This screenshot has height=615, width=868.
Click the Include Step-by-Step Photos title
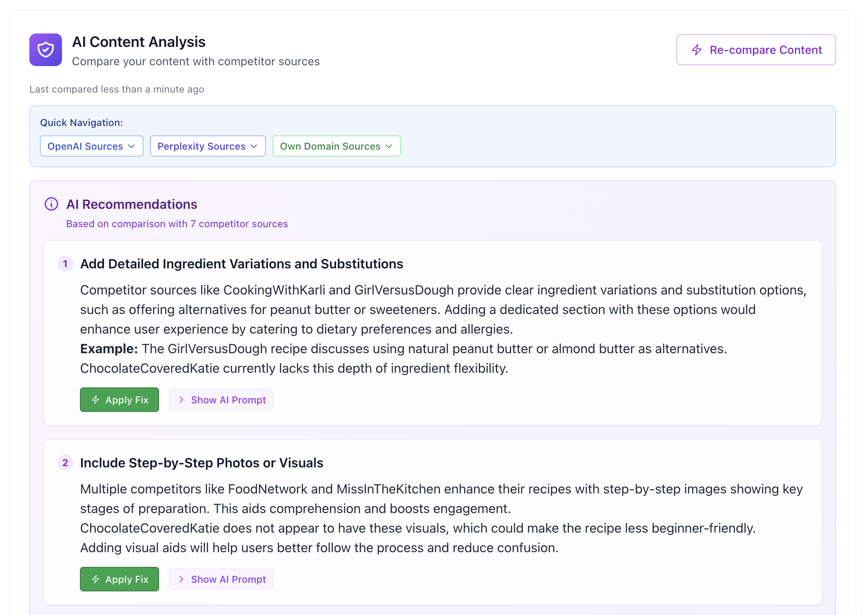click(x=201, y=463)
